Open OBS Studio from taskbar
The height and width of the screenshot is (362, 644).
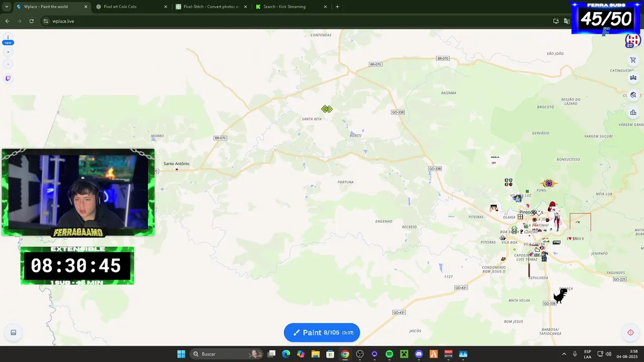click(360, 354)
